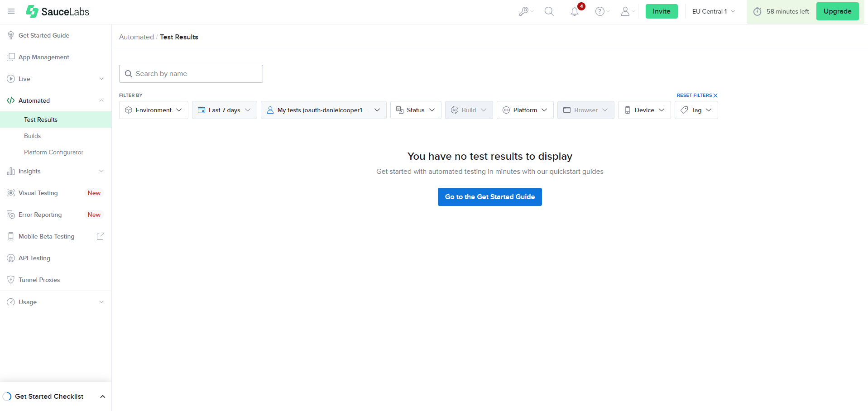The width and height of the screenshot is (868, 411).
Task: Open the EU Central 1 region selector
Action: 714,11
